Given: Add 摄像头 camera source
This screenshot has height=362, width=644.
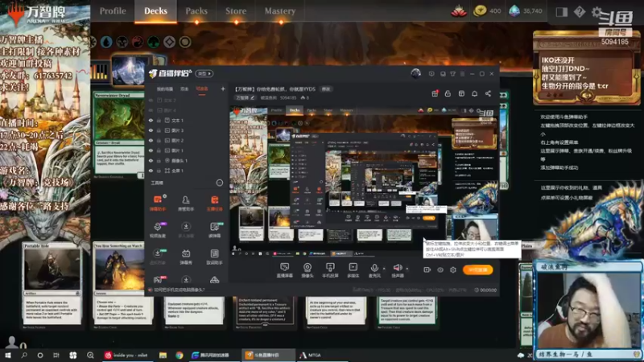Looking at the screenshot, I should pyautogui.click(x=308, y=270).
